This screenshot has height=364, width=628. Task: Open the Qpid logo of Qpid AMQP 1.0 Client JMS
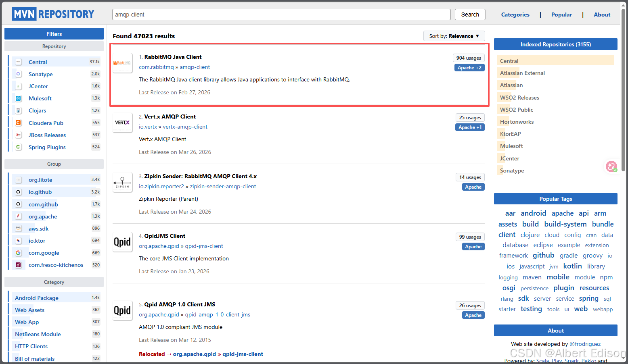coord(122,310)
